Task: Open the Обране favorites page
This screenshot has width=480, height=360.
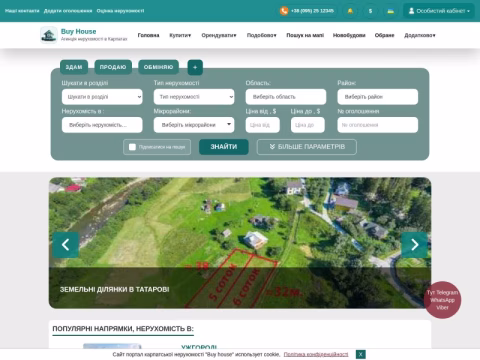Action: coord(384,35)
